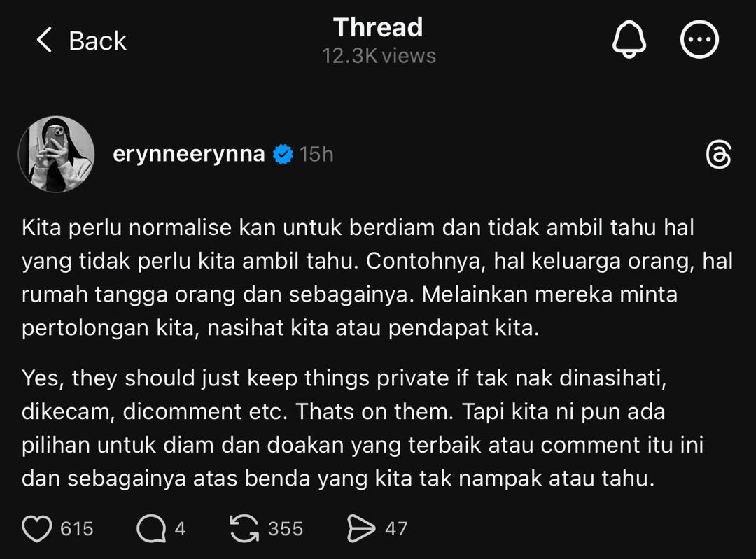Go back using the Back label

click(x=97, y=41)
